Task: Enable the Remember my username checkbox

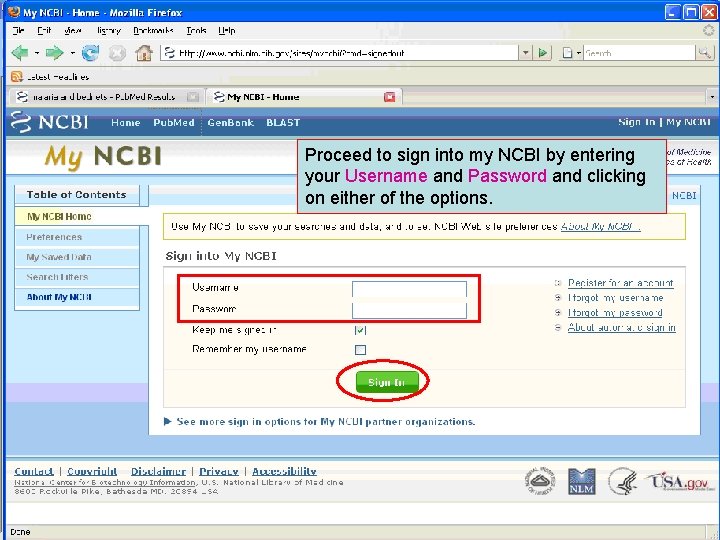Action: 360,350
